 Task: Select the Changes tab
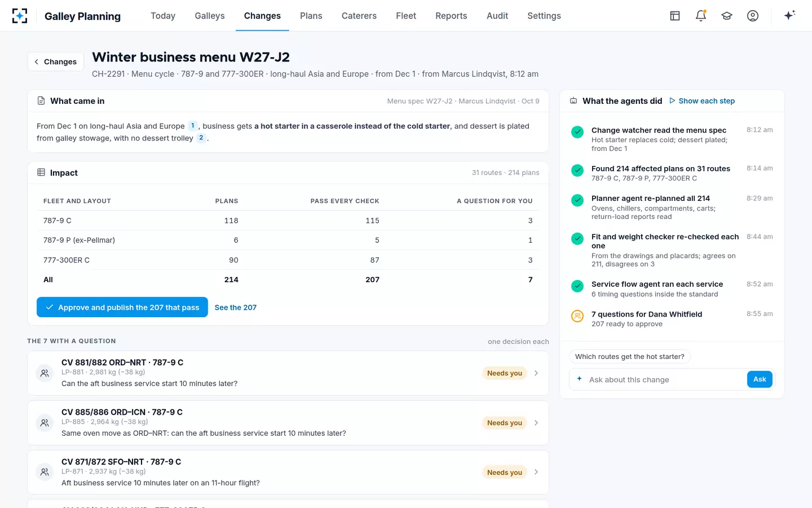pyautogui.click(x=262, y=16)
